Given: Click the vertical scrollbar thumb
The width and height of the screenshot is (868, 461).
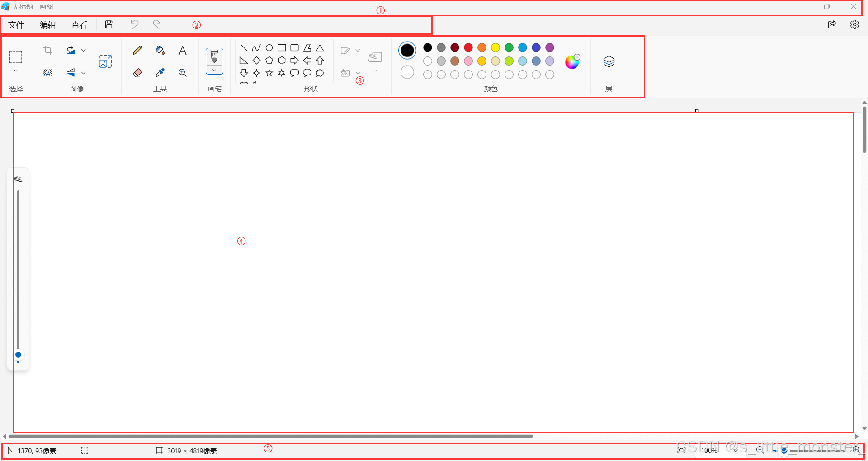Looking at the screenshot, I should point(864,129).
